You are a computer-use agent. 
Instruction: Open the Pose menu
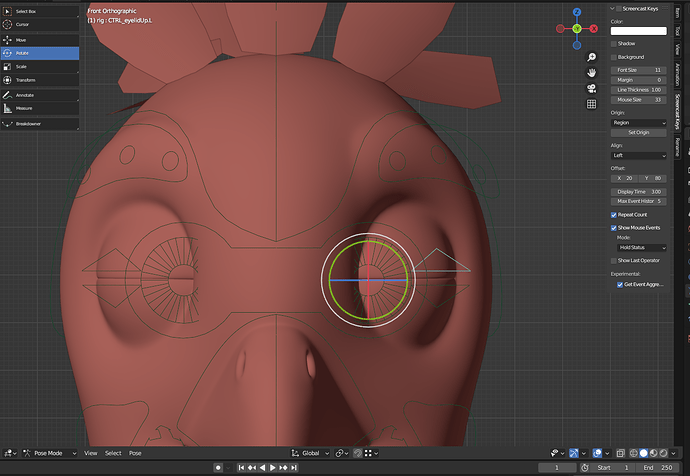pos(135,453)
